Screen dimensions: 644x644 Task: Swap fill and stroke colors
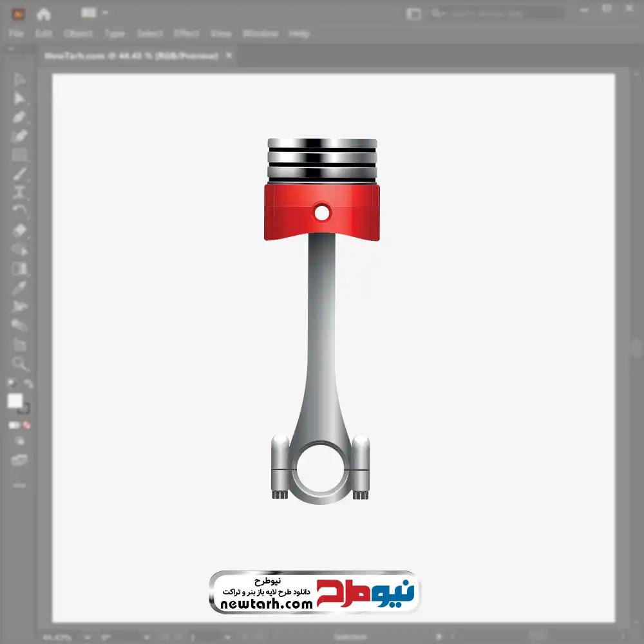click(28, 384)
